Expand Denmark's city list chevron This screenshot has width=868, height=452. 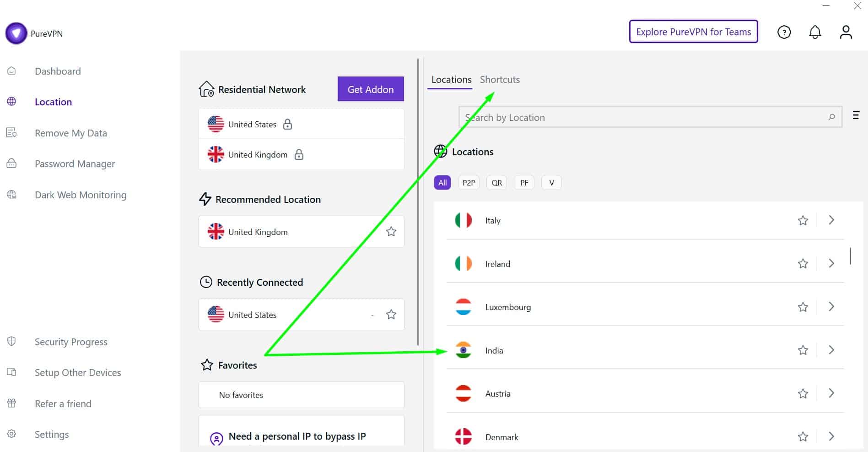(x=831, y=436)
